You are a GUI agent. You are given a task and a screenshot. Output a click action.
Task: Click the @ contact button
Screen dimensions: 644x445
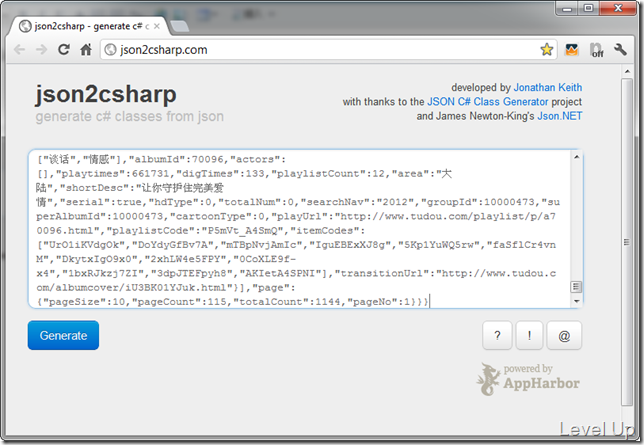(x=564, y=336)
